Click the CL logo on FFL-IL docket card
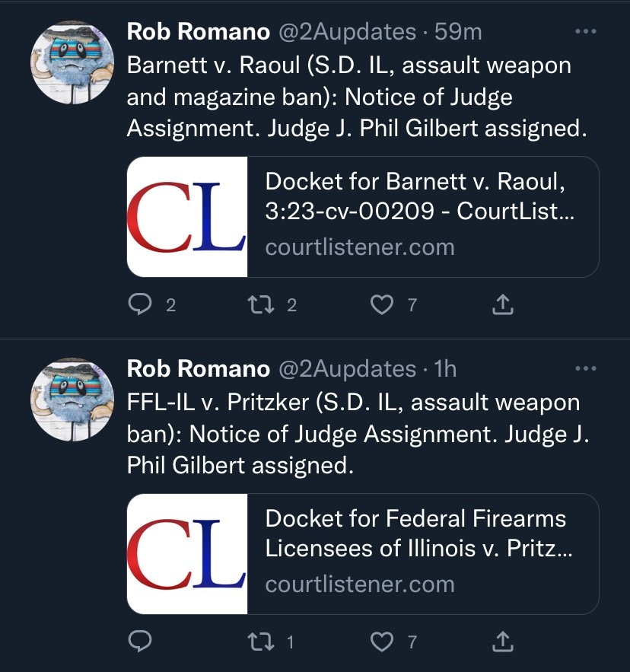 (187, 554)
